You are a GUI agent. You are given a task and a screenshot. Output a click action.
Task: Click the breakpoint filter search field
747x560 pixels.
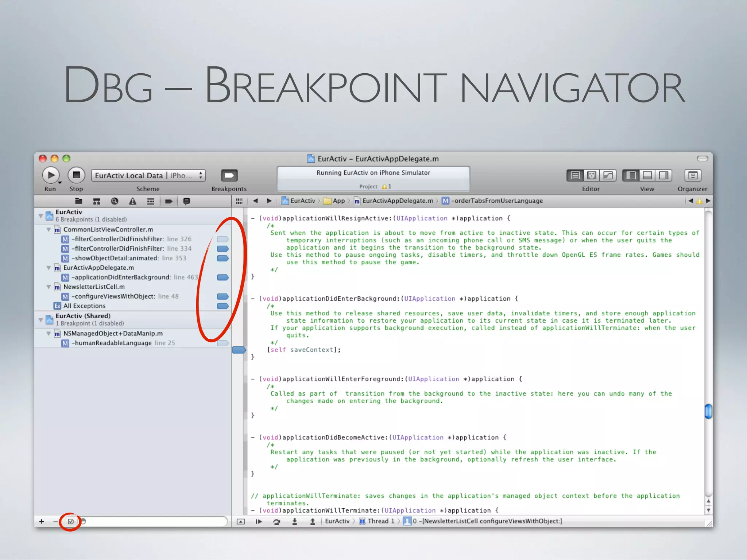(155, 521)
